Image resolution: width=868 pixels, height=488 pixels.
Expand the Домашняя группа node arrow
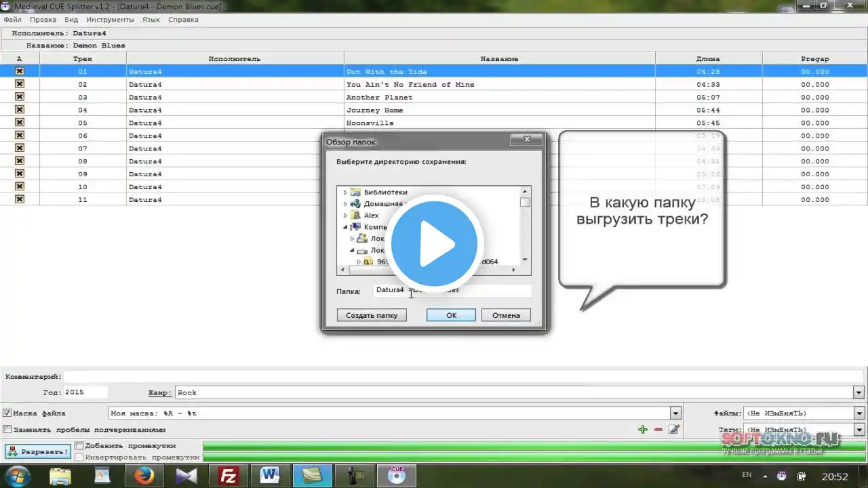click(x=345, y=204)
